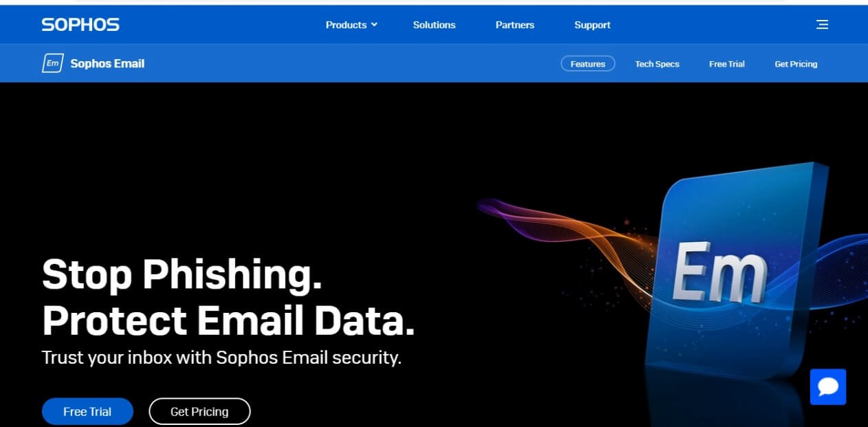Expand the Products dropdown chevron
The image size is (868, 427).
374,25
